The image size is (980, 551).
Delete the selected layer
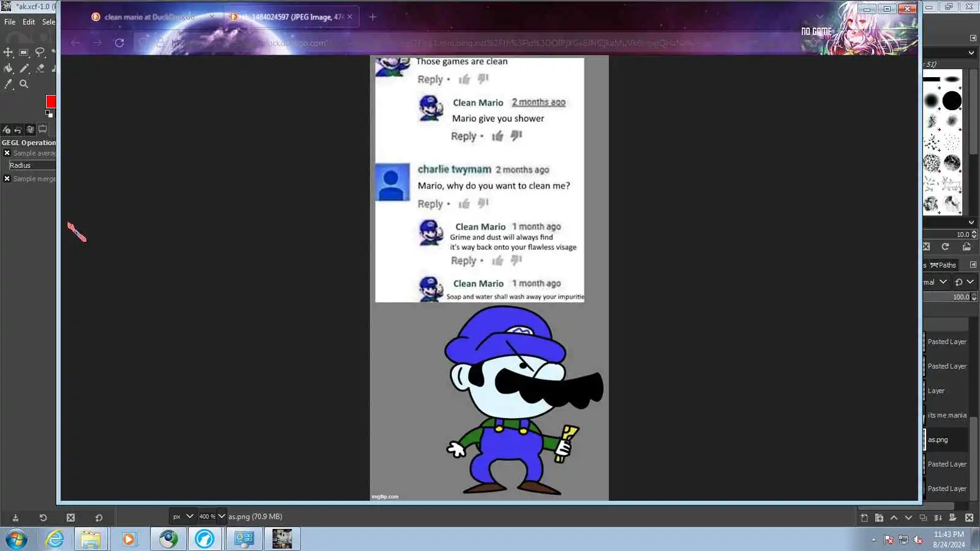click(x=969, y=518)
